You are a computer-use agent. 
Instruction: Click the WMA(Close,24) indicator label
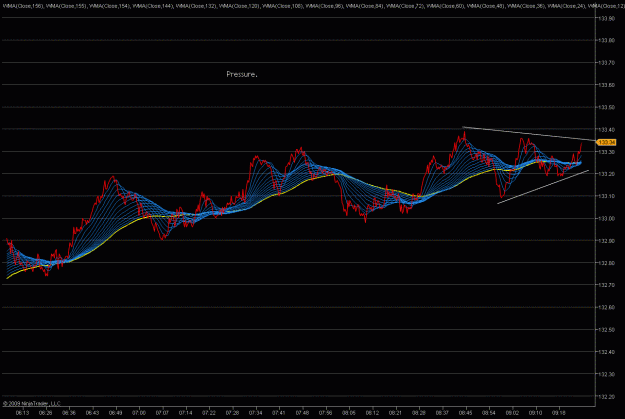pyautogui.click(x=566, y=6)
